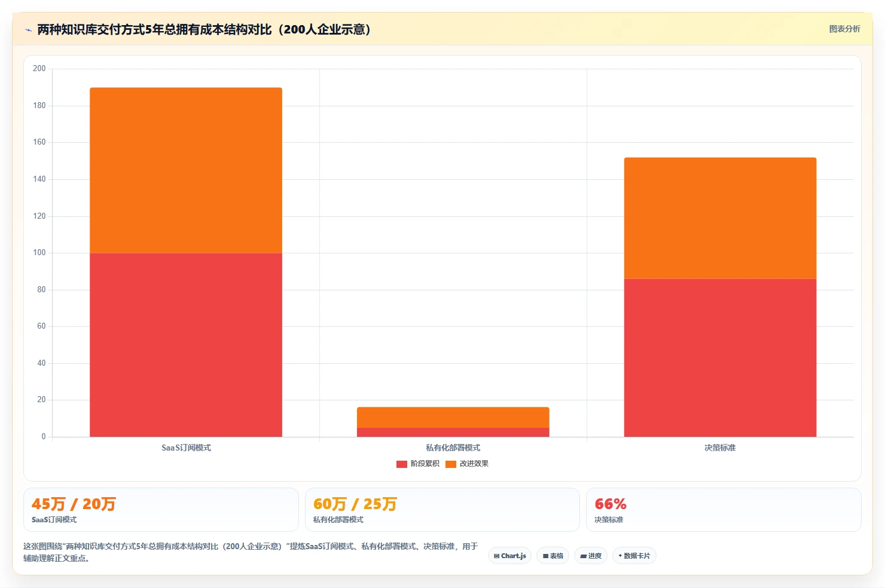Click the 表格 tag
This screenshot has height=588, width=885.
click(x=553, y=556)
